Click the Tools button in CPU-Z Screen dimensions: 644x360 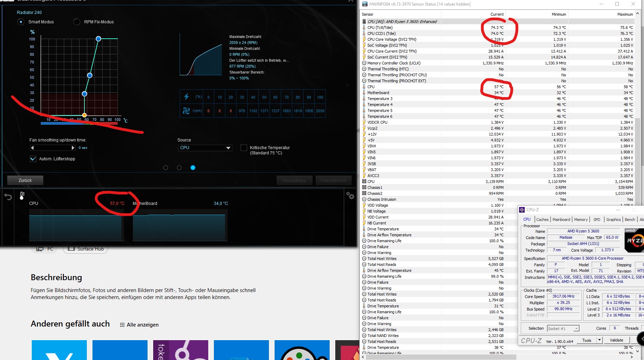(587, 340)
